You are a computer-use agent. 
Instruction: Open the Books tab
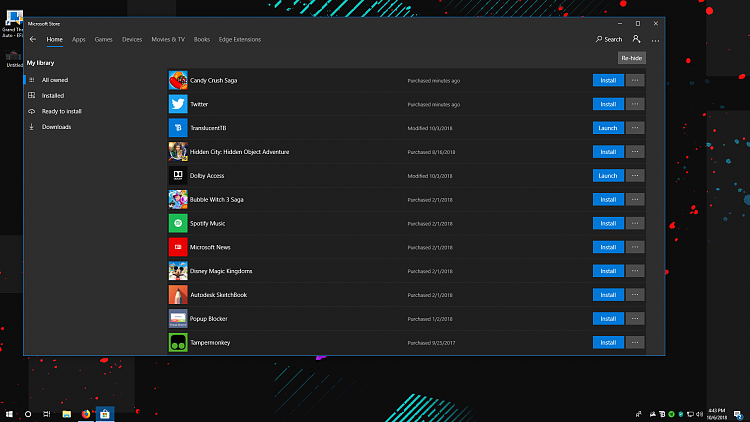pyautogui.click(x=202, y=39)
